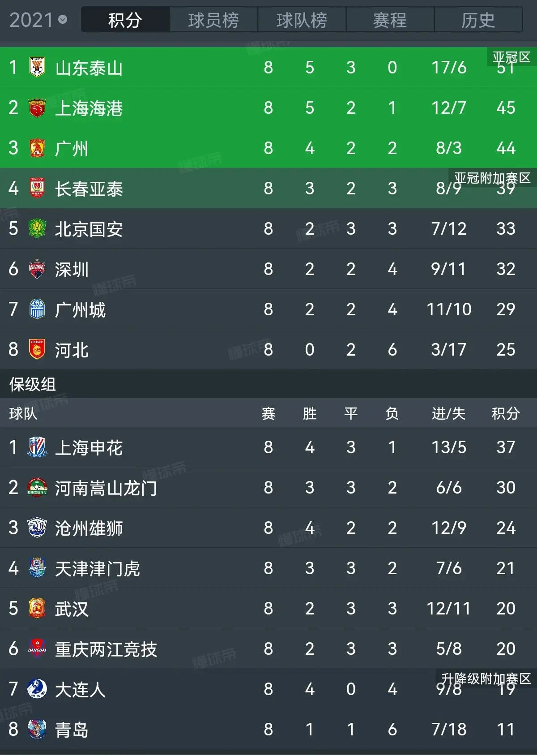The image size is (537, 756).
Task: Click the 上海海港 team crest
Action: coord(37,107)
